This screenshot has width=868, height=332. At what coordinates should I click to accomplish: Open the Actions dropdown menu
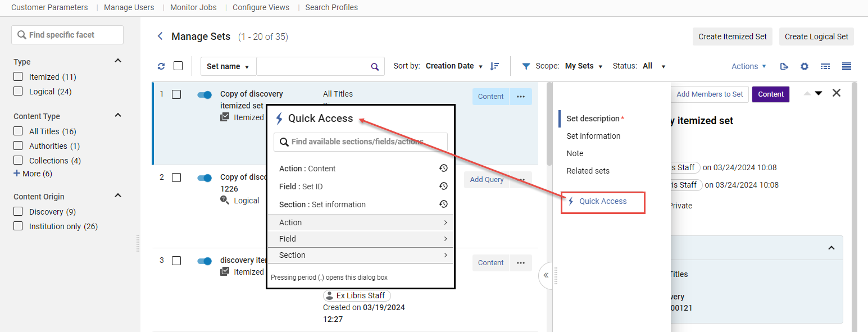[749, 66]
